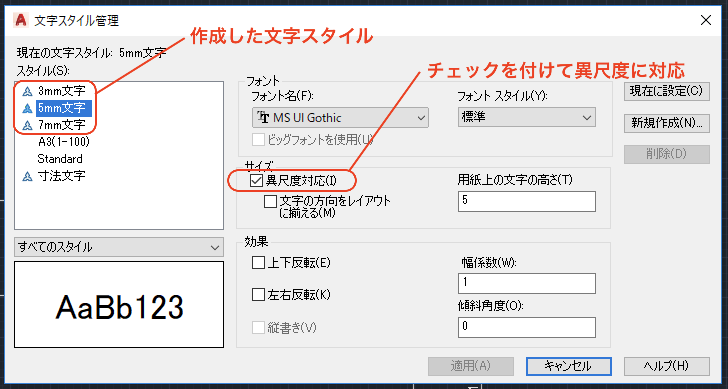Viewport: 728px width, 389px height.
Task: Click the 用紙上の文字の高さ(T) input field
Action: click(526, 201)
